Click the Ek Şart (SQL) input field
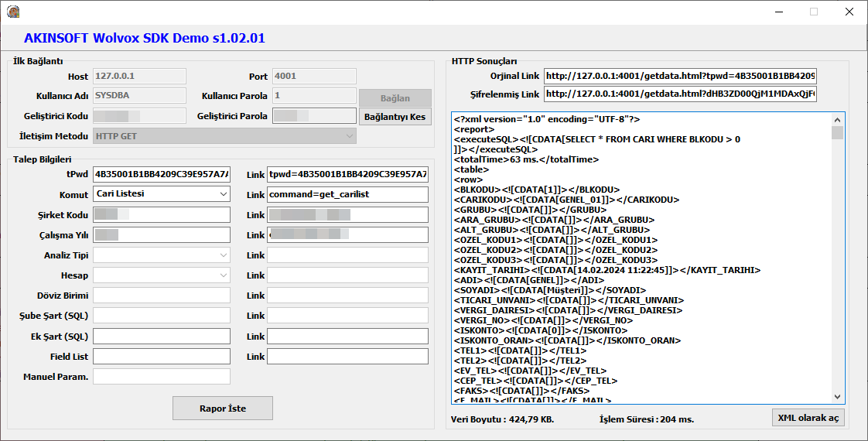Viewport: 868px width, 441px height. [x=162, y=336]
